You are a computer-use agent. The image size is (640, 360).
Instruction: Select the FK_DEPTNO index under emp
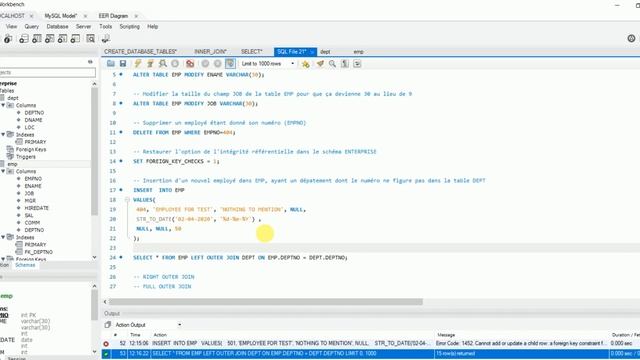tap(38, 252)
